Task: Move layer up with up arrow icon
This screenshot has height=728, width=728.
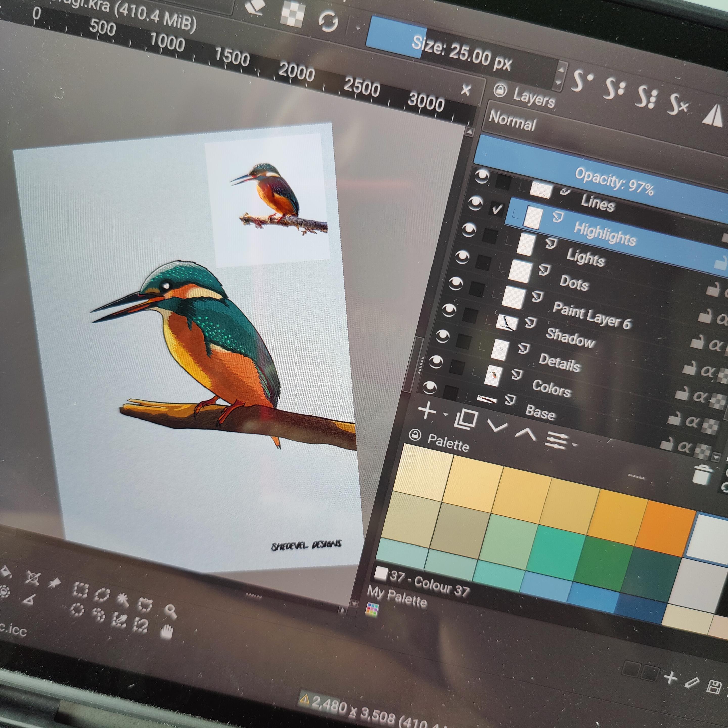Action: [526, 433]
